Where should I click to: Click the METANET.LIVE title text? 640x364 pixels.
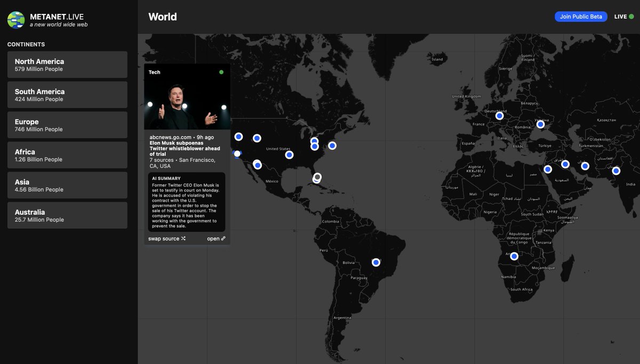(x=57, y=17)
